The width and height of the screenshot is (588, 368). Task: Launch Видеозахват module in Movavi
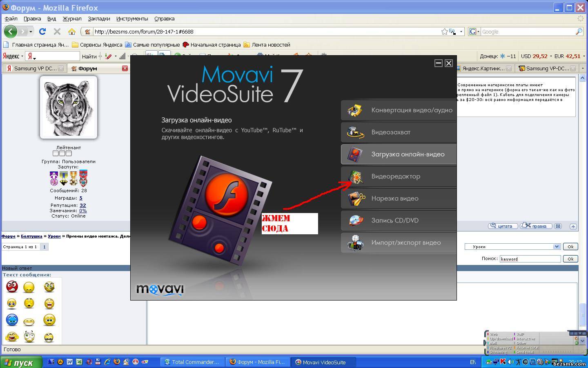click(x=399, y=132)
